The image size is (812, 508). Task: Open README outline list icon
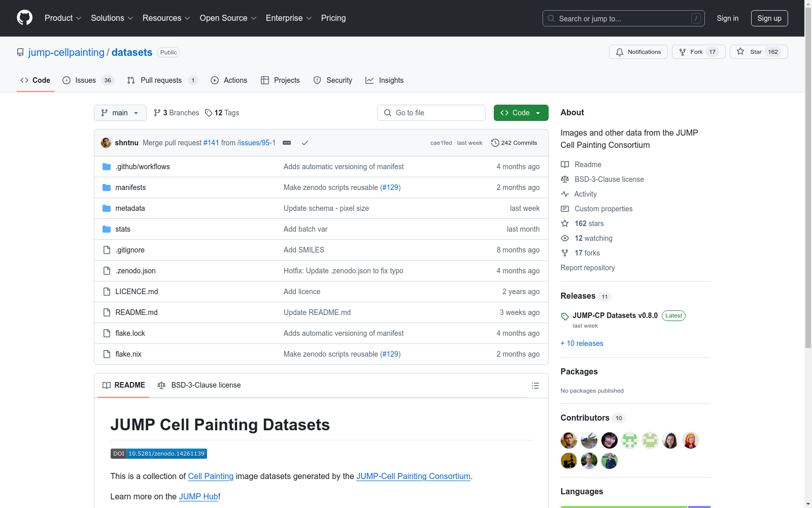(535, 386)
